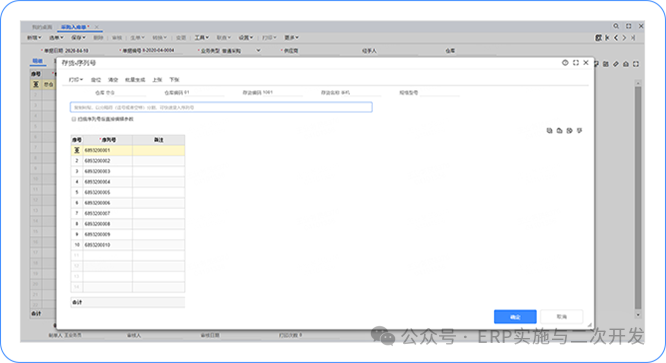This screenshot has width=666, height=363.
Task: Click the serial number quick-entry input box
Action: [x=221, y=107]
